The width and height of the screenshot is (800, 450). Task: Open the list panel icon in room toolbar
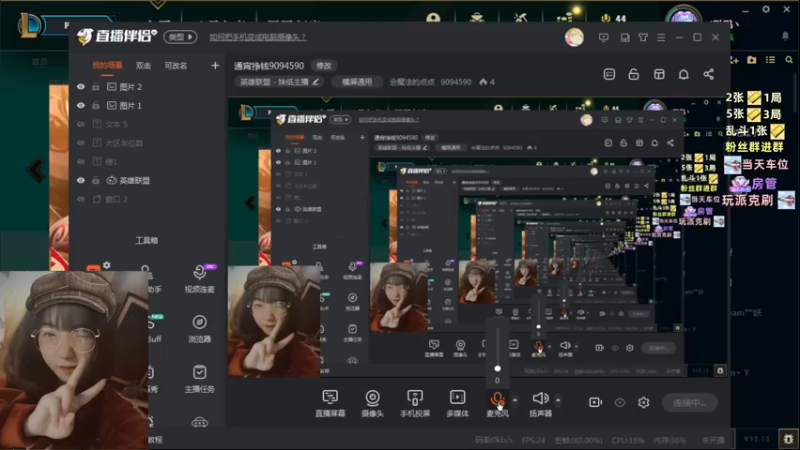pyautogui.click(x=609, y=74)
